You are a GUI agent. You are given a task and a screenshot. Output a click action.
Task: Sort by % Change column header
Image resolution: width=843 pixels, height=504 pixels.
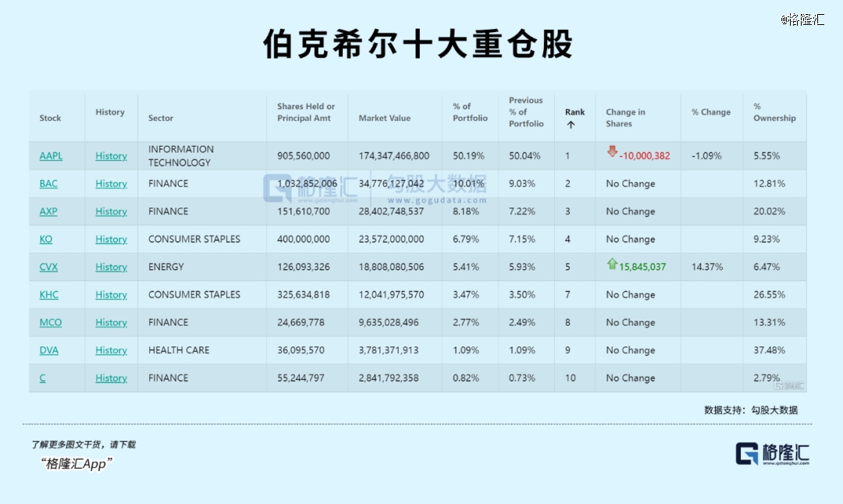[711, 112]
